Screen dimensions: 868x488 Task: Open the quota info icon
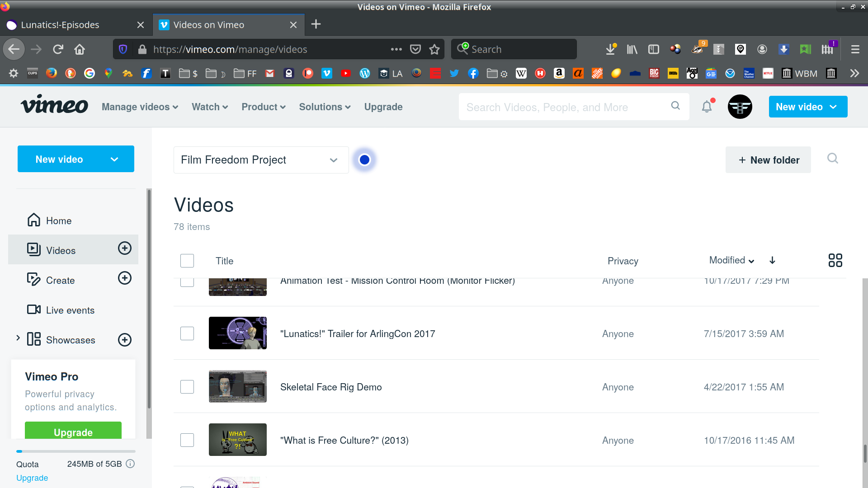click(130, 464)
